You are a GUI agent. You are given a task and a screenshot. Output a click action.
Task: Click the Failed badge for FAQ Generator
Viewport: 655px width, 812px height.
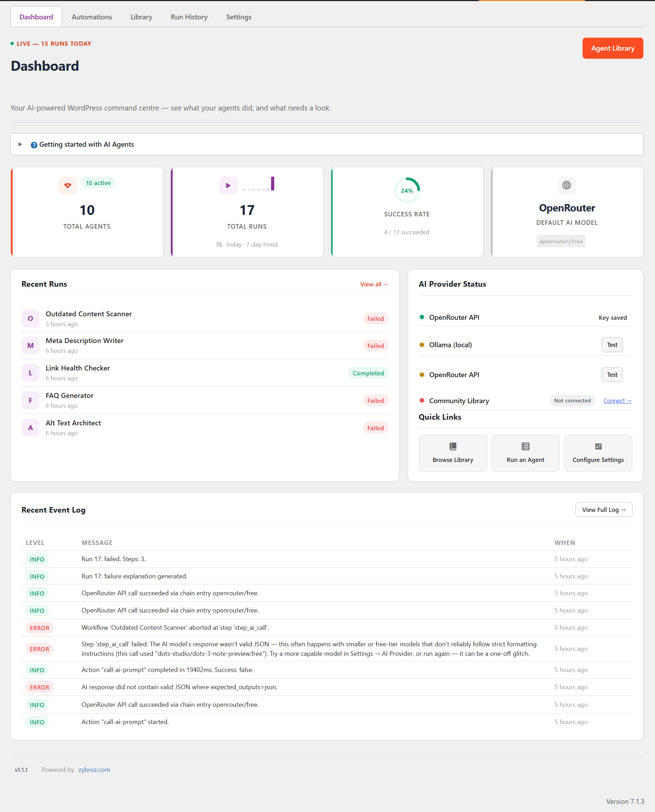[375, 400]
